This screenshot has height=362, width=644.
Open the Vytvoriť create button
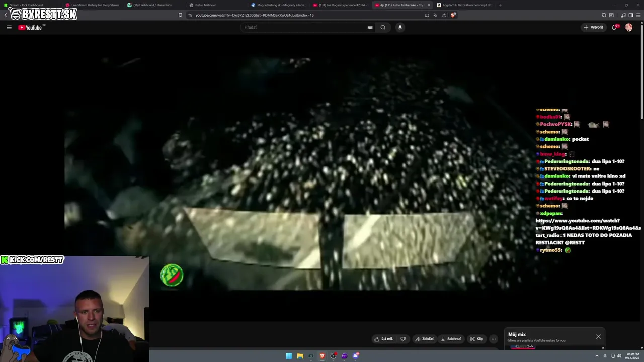pyautogui.click(x=594, y=27)
